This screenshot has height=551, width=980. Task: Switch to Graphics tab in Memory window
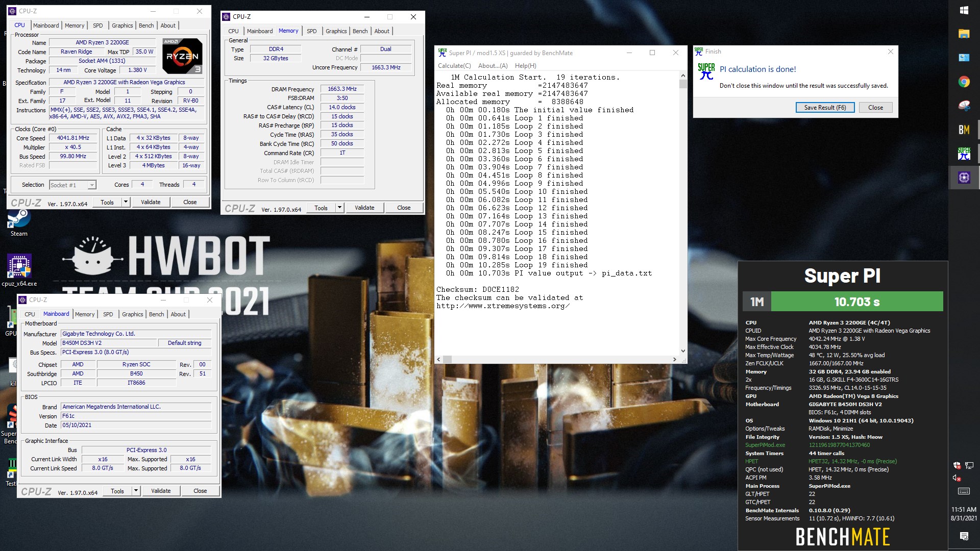coord(336,31)
